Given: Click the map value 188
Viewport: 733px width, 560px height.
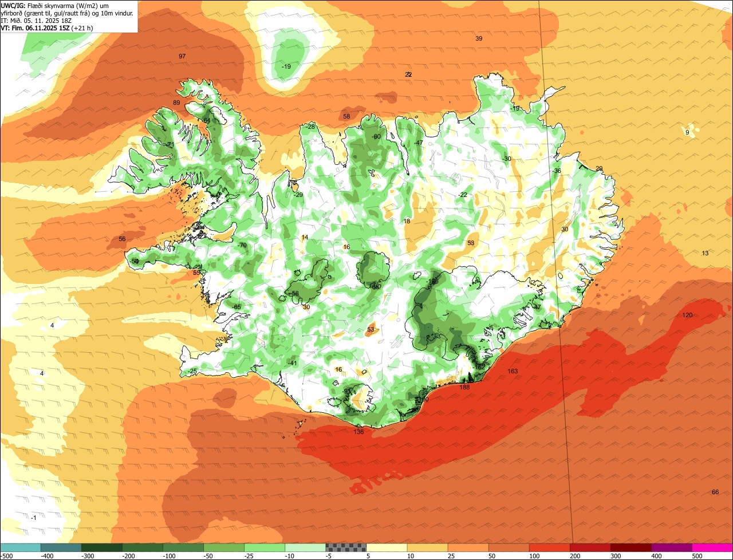Looking at the screenshot, I should (464, 387).
